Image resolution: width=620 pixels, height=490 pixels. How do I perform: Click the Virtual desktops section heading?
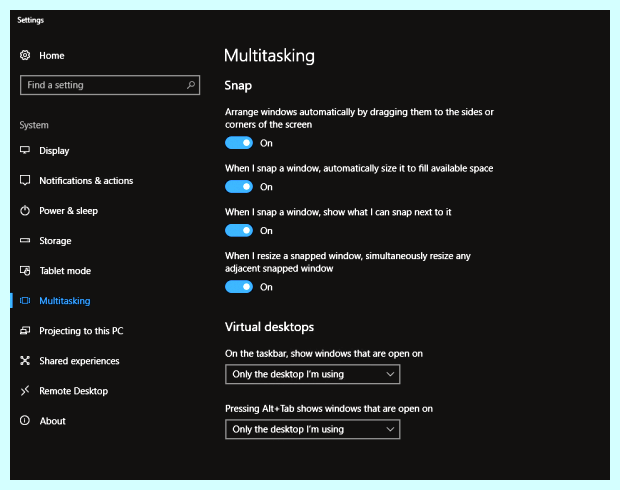(269, 327)
